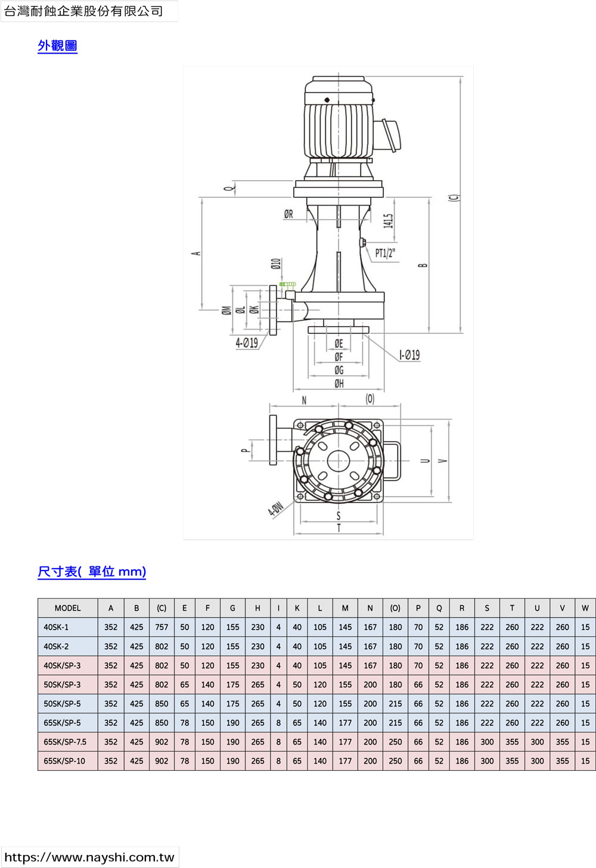This screenshot has width=596, height=868.
Task: Click the ØR label on the diagram
Action: tap(288, 214)
